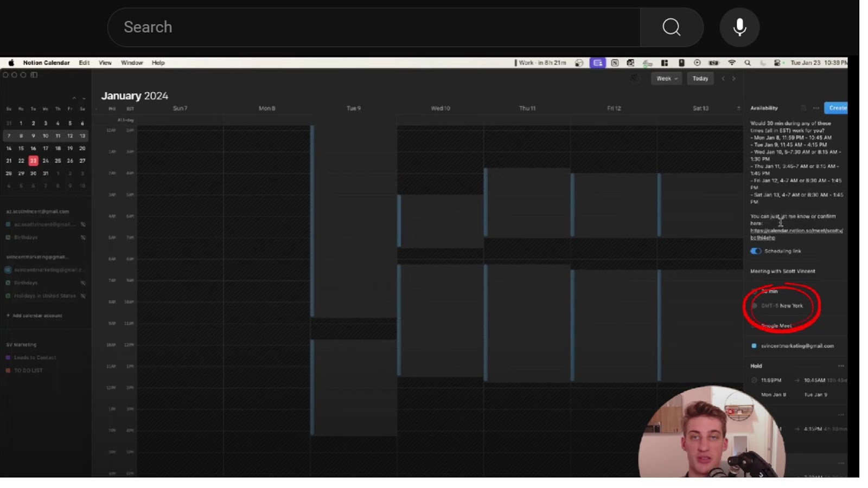Toggle the Scheduling link switch
This screenshot has height=488, width=868.
756,251
